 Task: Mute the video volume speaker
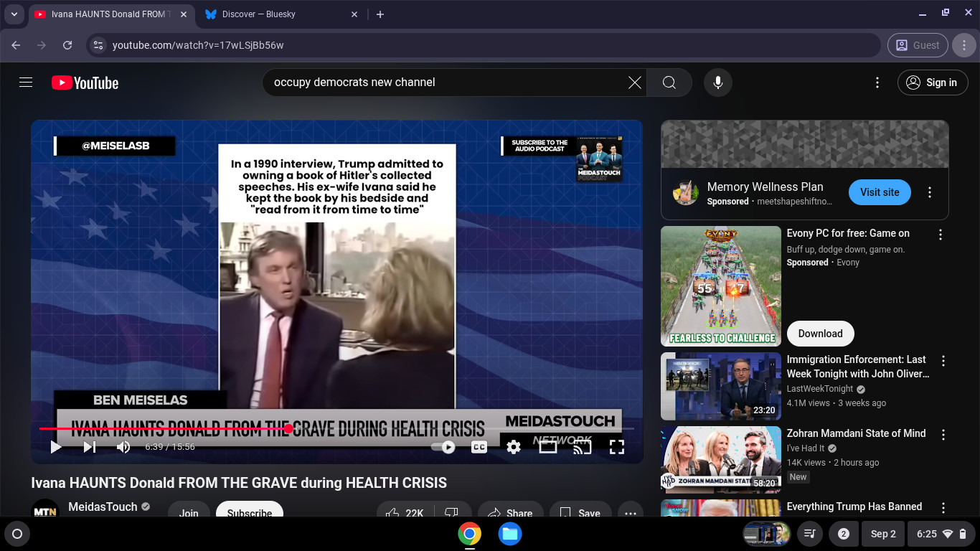(x=123, y=447)
